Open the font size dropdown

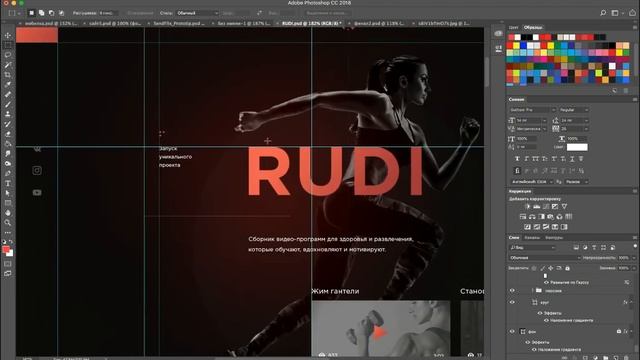pyautogui.click(x=531, y=121)
